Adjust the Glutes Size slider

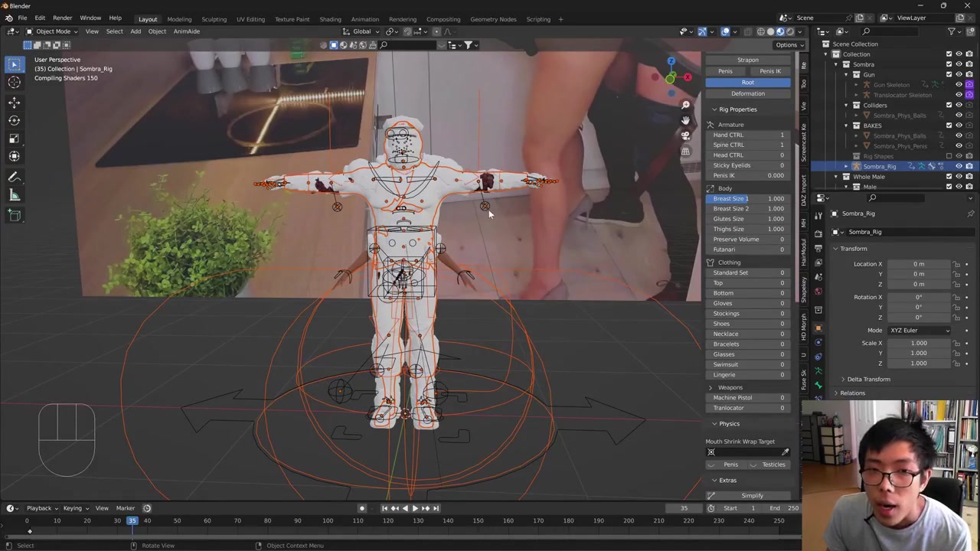click(747, 219)
